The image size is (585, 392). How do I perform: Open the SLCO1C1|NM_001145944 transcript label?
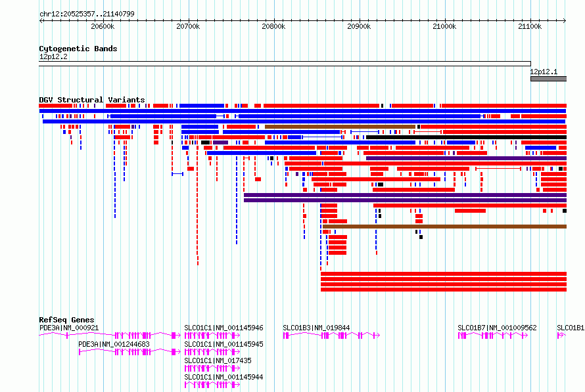[x=223, y=377]
